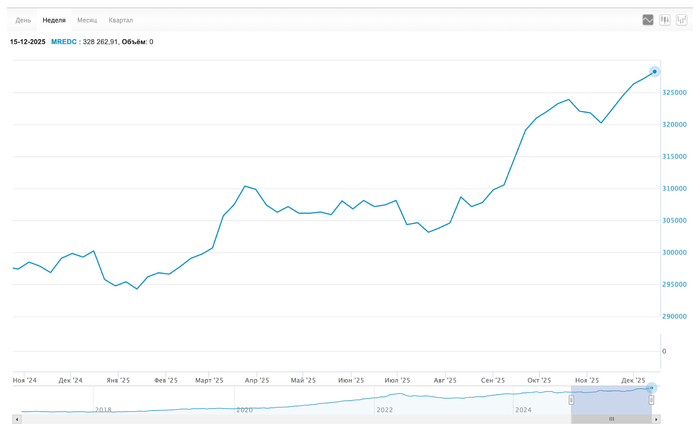Click the Июн '25 x-axis label

[x=351, y=380]
